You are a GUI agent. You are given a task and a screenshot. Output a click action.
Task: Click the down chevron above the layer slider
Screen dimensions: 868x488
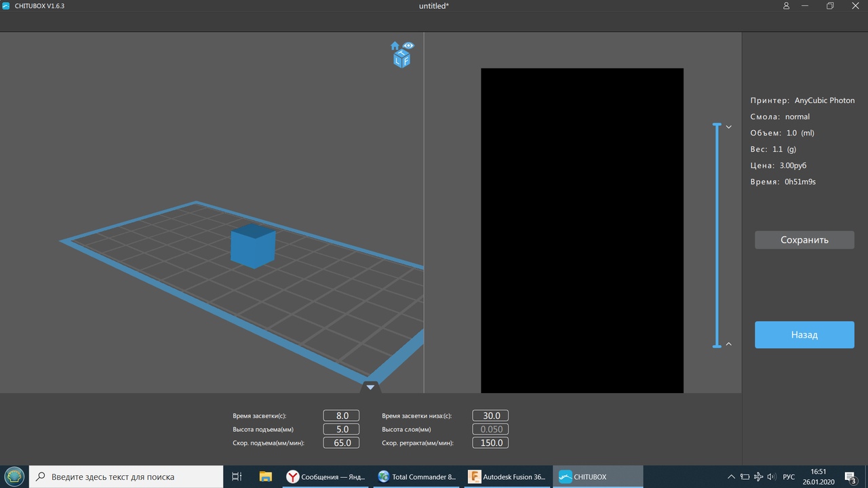coord(729,127)
